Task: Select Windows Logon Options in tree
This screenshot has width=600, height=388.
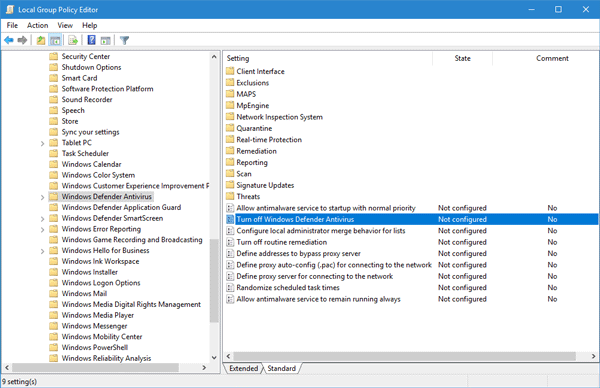Action: pos(101,283)
